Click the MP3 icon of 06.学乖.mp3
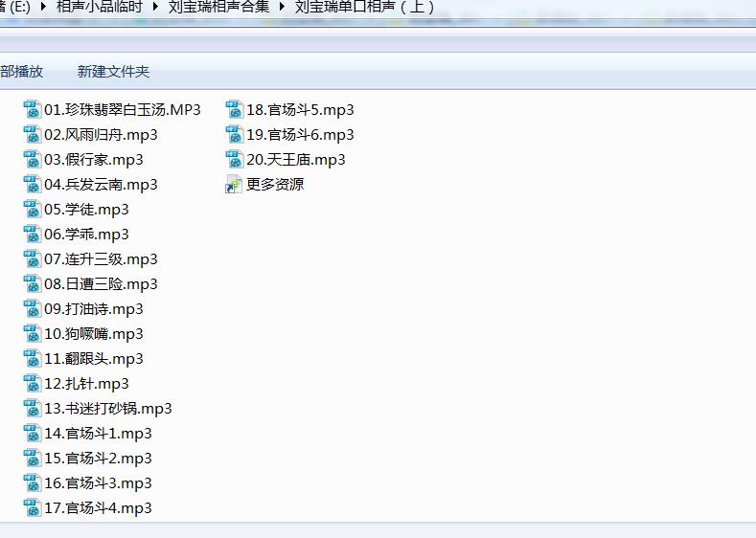 pos(33,235)
